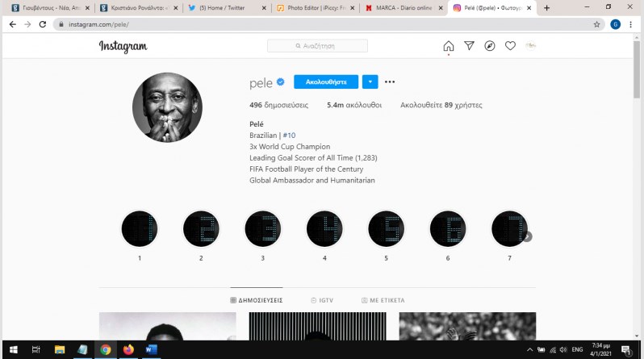The height and width of the screenshot is (359, 644).
Task: Click the Instagram logo
Action: pyautogui.click(x=123, y=47)
